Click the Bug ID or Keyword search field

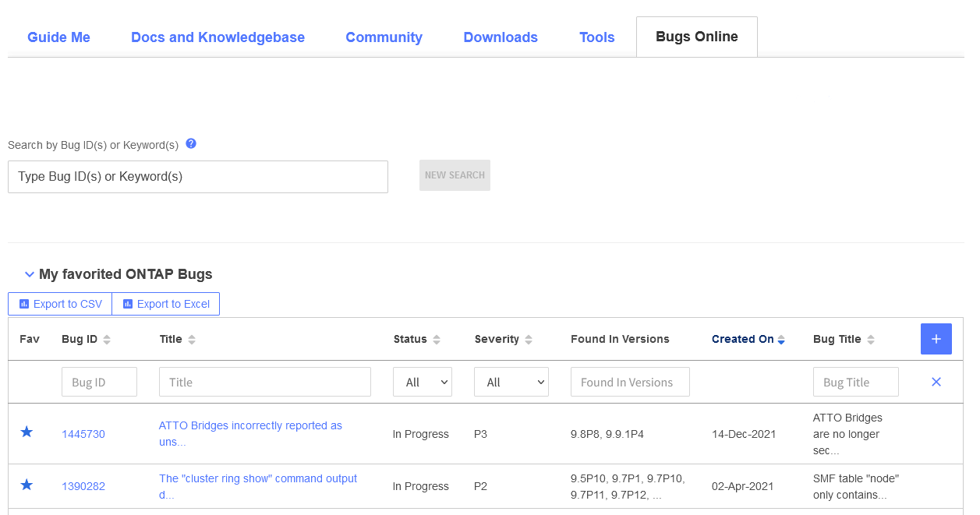click(198, 177)
